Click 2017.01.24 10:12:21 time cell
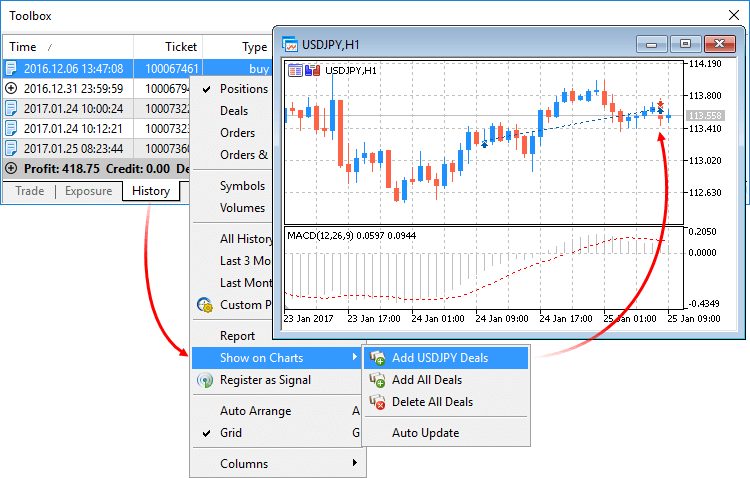The image size is (750, 478). pos(73,129)
